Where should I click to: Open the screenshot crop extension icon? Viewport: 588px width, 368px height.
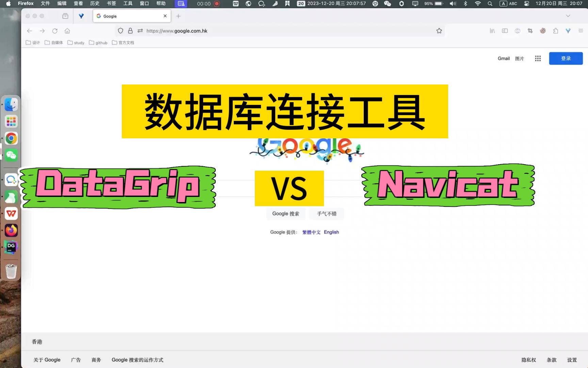tap(530, 31)
